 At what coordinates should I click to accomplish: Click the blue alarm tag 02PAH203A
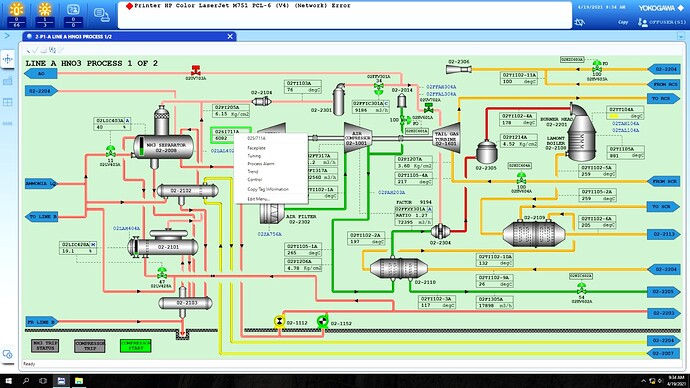coord(392,192)
